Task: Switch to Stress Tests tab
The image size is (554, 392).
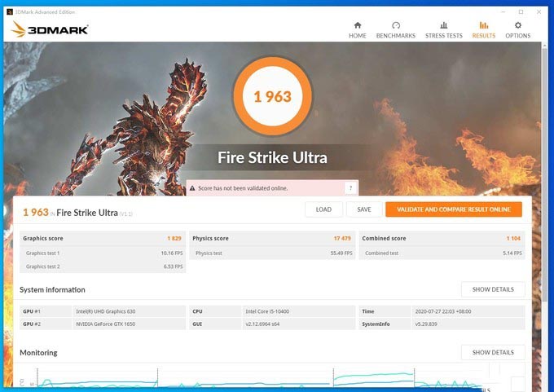Action: click(444, 30)
